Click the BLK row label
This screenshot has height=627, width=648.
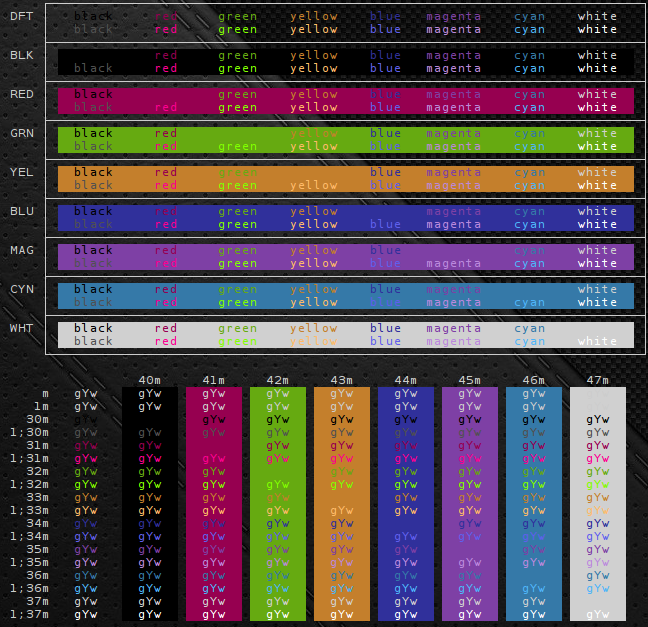[x=20, y=55]
